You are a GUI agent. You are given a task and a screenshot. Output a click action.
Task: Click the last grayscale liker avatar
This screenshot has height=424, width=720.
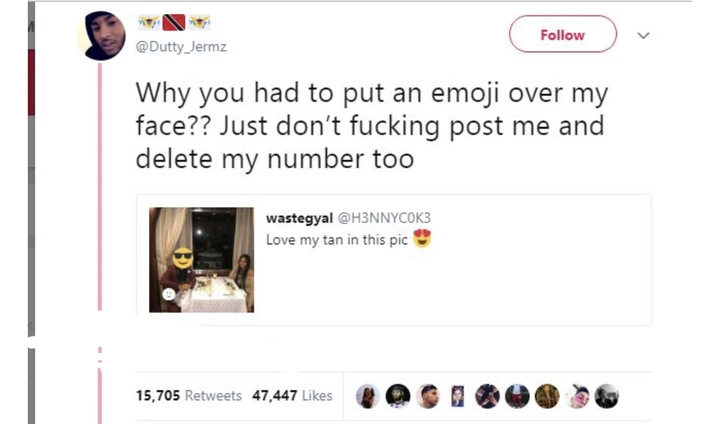point(606,396)
